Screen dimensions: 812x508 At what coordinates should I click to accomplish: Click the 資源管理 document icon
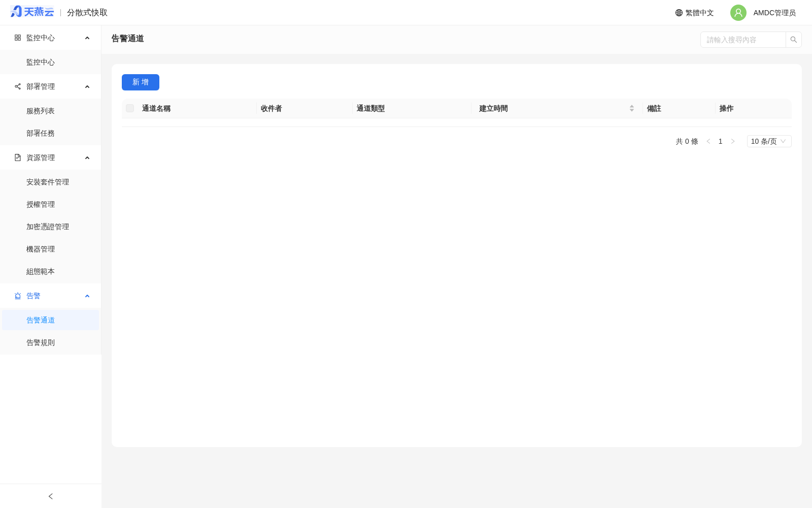click(18, 157)
